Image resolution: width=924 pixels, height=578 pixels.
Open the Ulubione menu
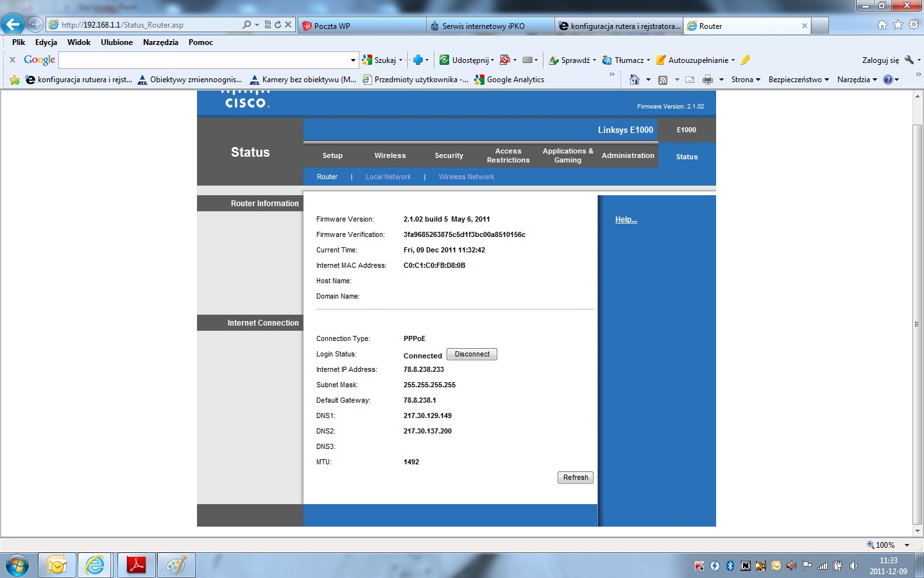(117, 42)
